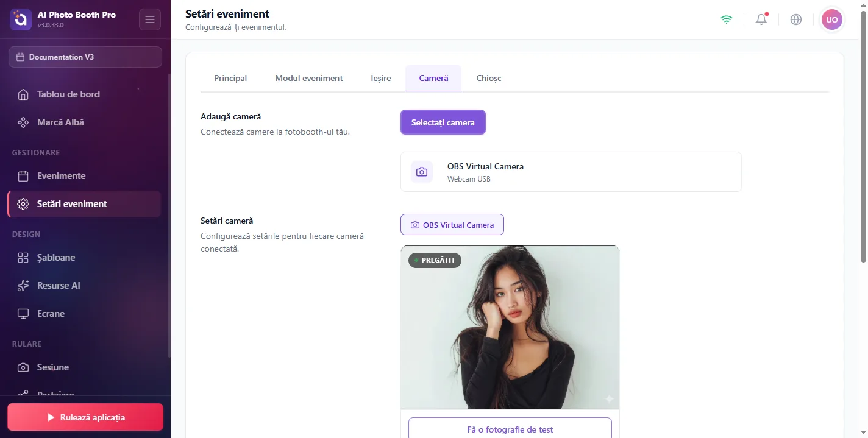
Task: Click the camera preview image
Action: 510,327
